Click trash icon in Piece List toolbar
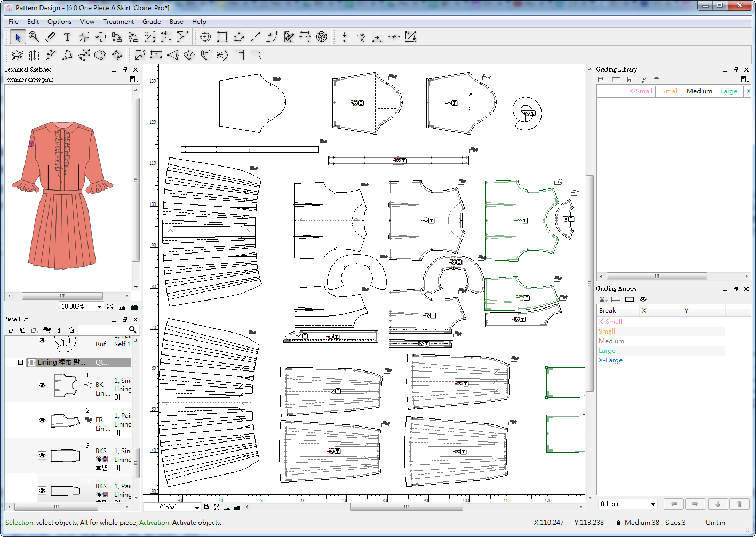The width and height of the screenshot is (756, 537). tap(71, 330)
